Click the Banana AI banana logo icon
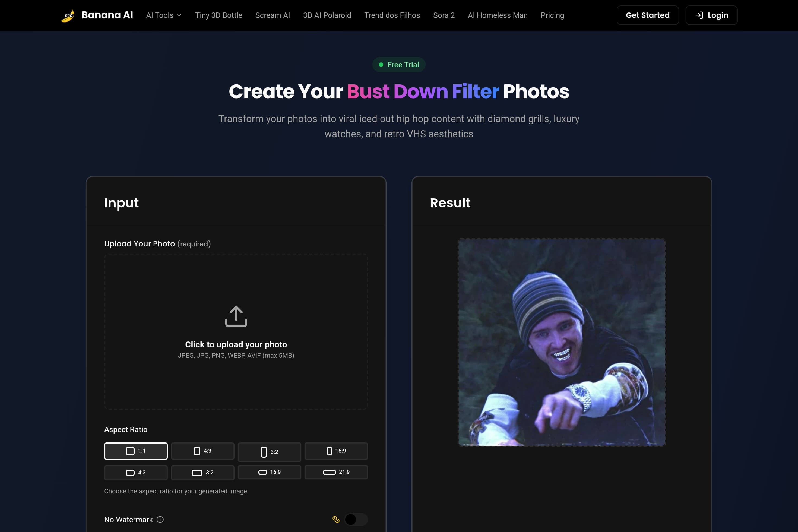 click(x=68, y=15)
